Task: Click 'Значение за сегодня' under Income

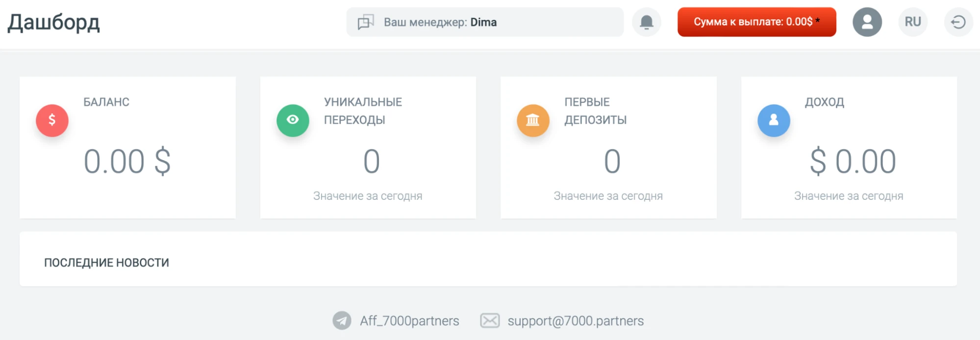Action: [849, 196]
